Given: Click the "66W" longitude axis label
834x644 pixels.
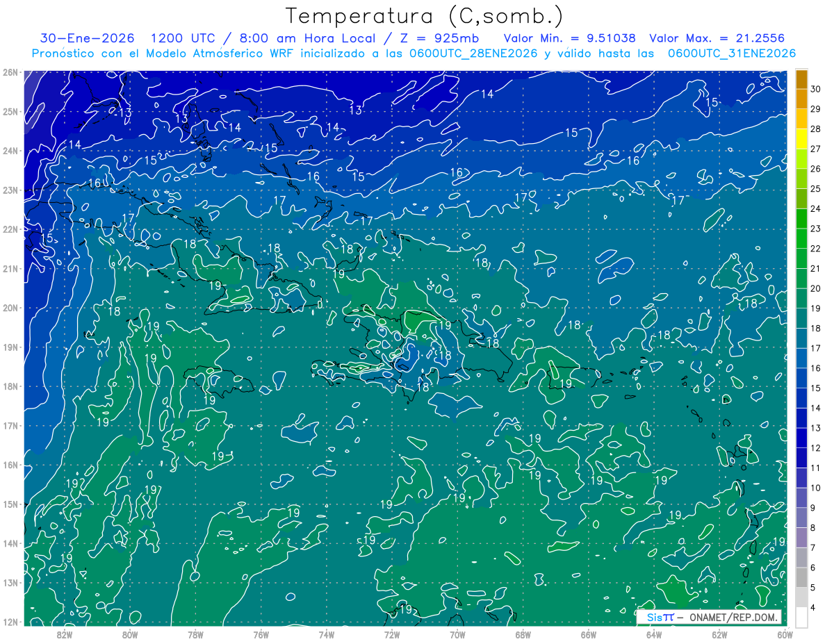Looking at the screenshot, I should [x=589, y=634].
